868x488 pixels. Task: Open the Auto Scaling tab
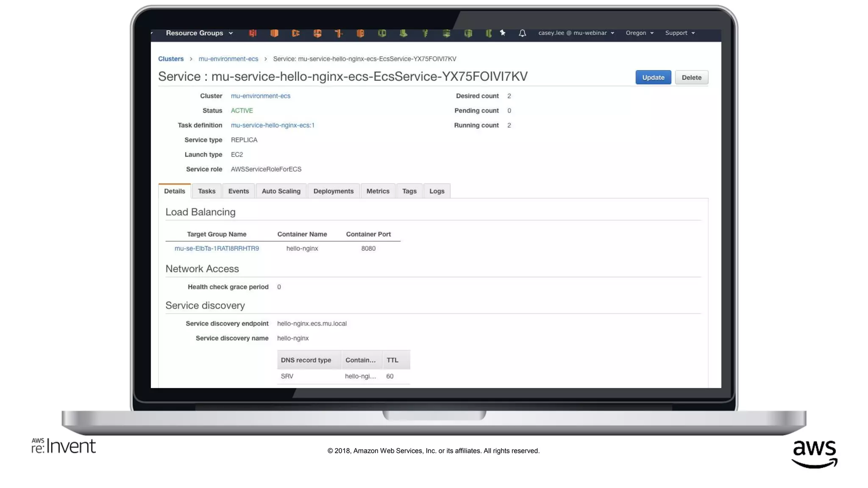tap(281, 191)
